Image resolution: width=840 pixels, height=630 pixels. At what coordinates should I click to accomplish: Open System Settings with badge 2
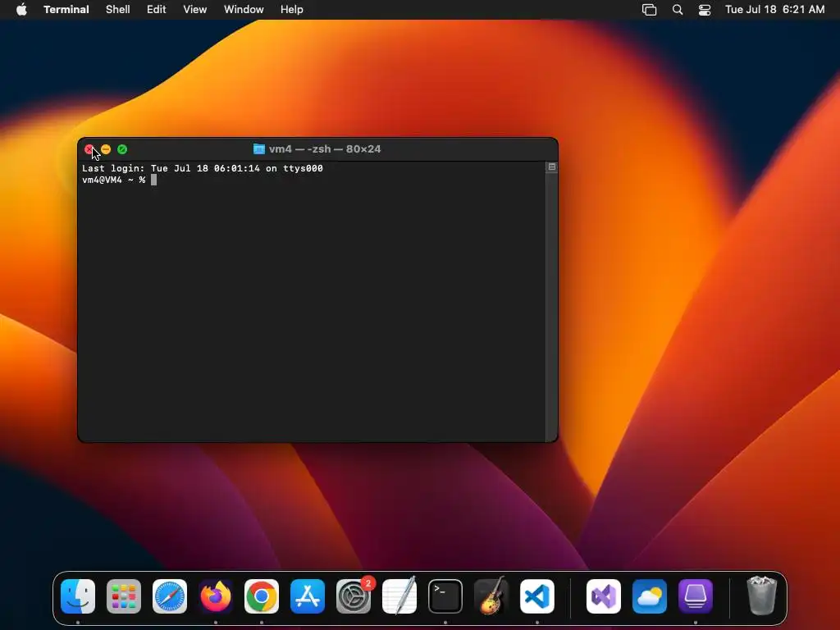click(x=354, y=596)
